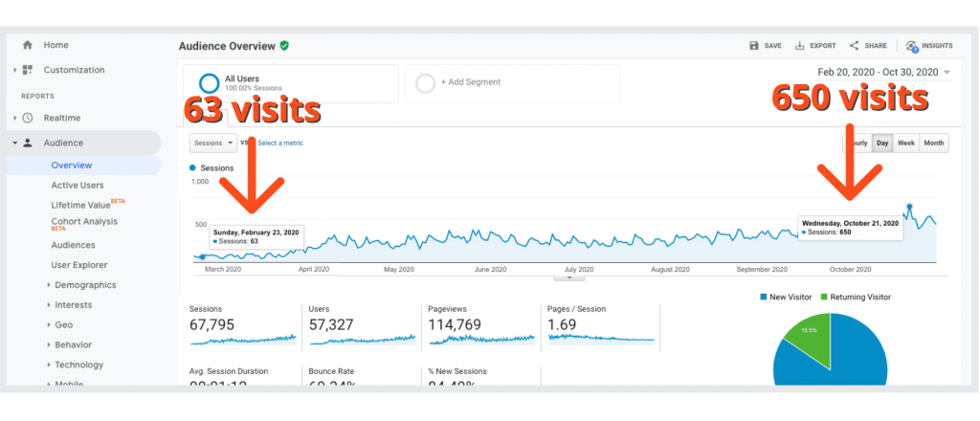Open the Active Users report
This screenshot has height=421, width=980.
tap(78, 186)
